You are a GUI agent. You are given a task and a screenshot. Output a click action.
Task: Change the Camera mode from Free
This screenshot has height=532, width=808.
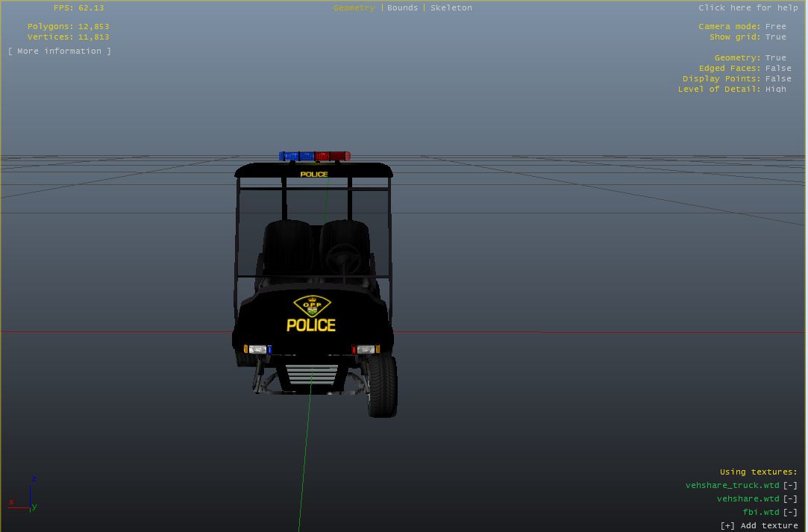[775, 26]
